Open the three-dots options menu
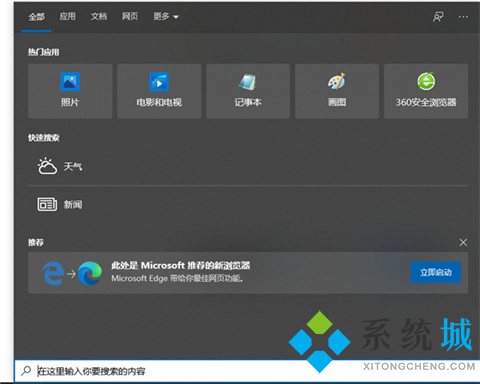The width and height of the screenshot is (480, 384). 463,17
